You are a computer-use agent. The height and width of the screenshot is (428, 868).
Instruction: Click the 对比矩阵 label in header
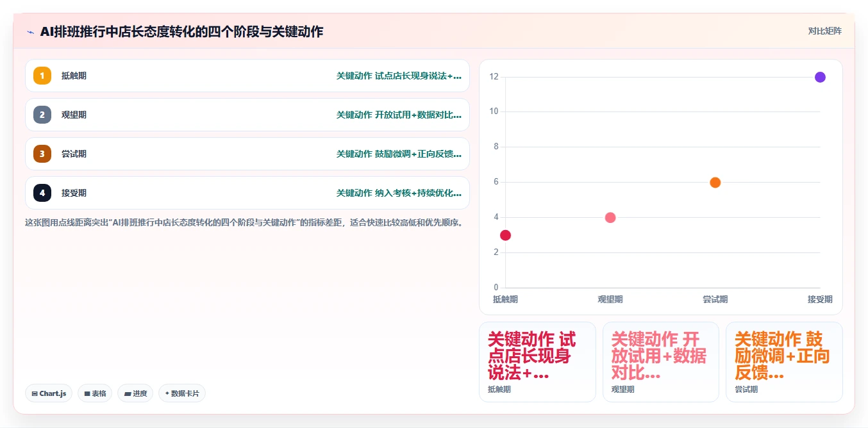(x=825, y=31)
